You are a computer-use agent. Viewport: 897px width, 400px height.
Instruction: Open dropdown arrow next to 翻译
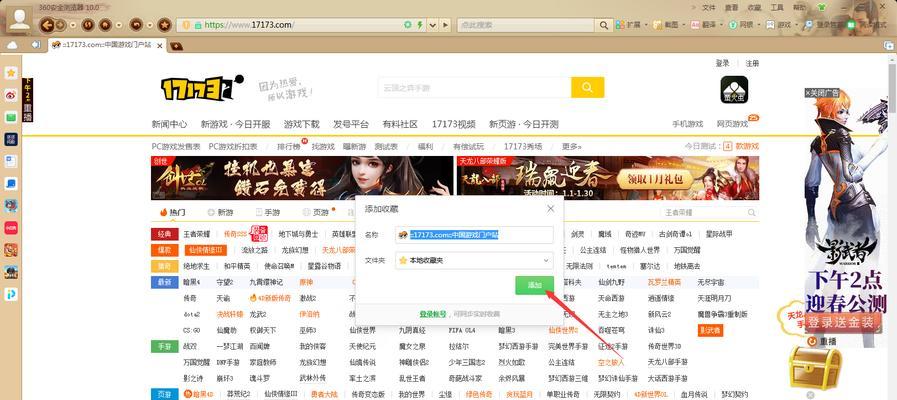point(721,25)
